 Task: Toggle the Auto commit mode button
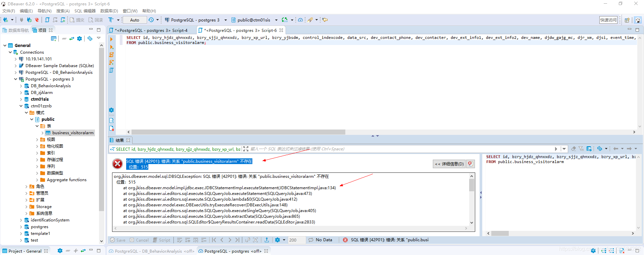135,20
